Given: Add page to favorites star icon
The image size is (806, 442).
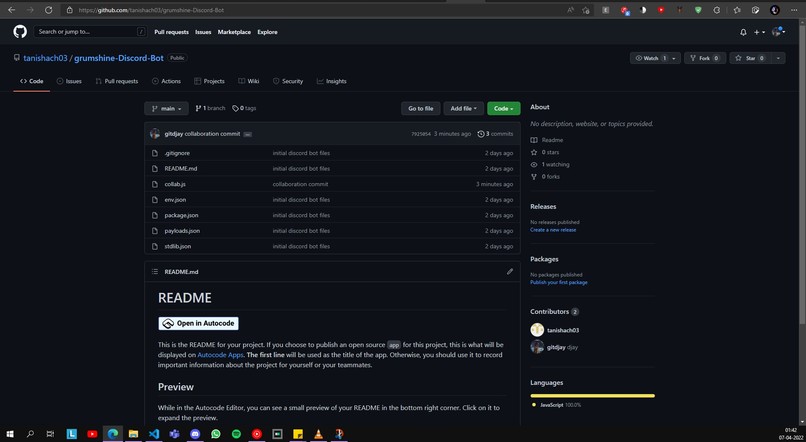Looking at the screenshot, I should 585,10.
